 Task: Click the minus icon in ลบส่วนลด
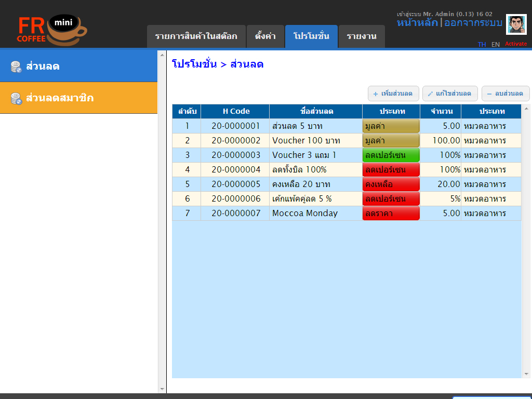point(489,94)
